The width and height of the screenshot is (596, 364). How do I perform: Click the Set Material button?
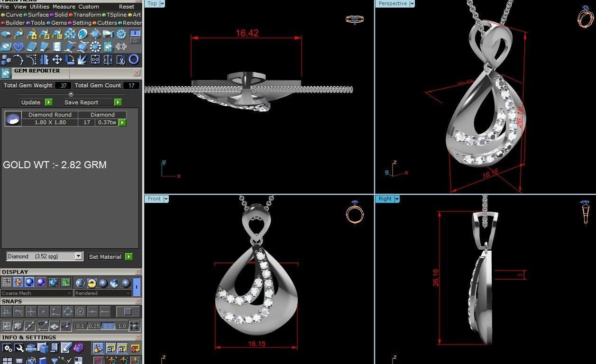(x=110, y=256)
